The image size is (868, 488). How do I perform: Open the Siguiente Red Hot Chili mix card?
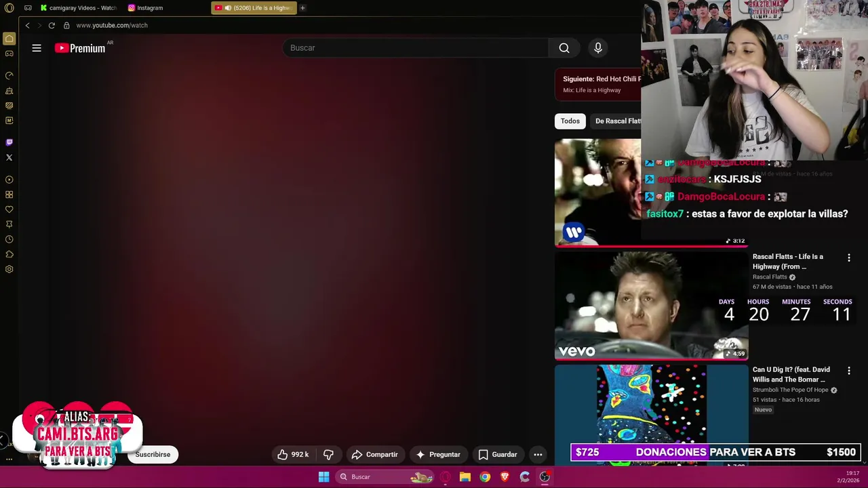click(598, 84)
